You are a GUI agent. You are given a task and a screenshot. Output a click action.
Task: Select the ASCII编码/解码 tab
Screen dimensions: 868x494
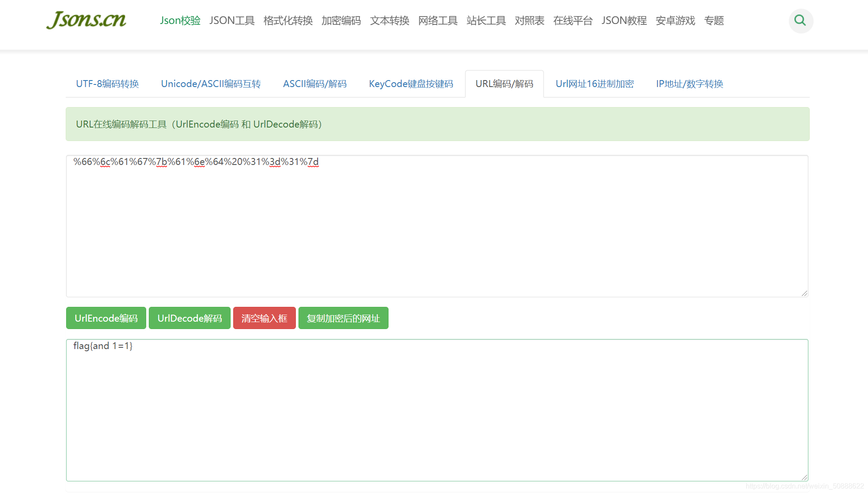315,84
